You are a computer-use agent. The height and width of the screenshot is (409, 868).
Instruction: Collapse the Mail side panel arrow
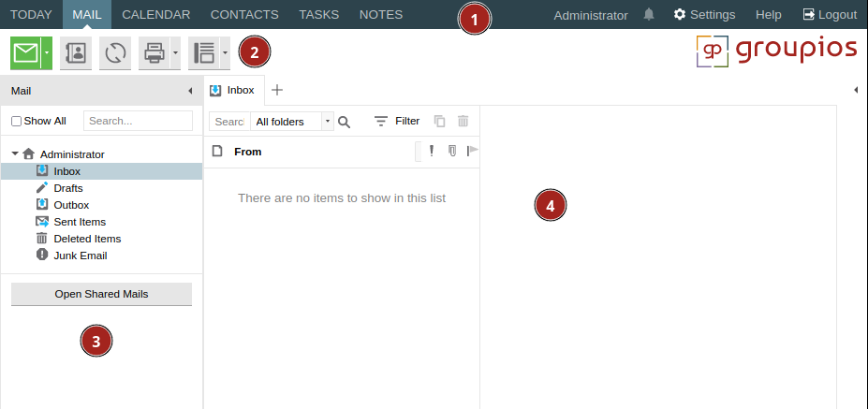pyautogui.click(x=190, y=91)
